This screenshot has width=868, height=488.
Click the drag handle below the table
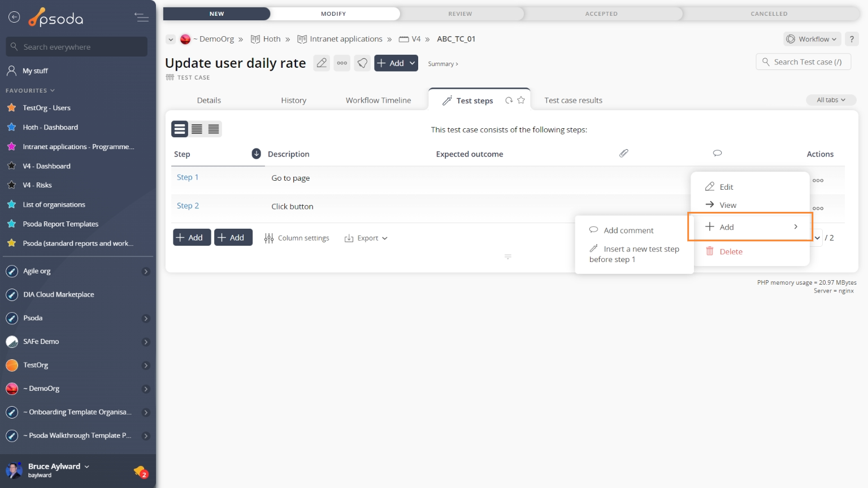point(507,256)
